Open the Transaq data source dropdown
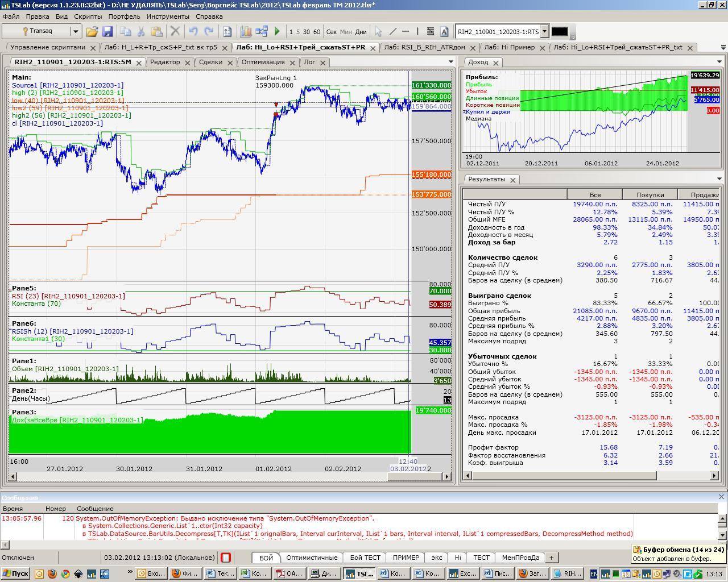This screenshot has height=582, width=728. 75,31
